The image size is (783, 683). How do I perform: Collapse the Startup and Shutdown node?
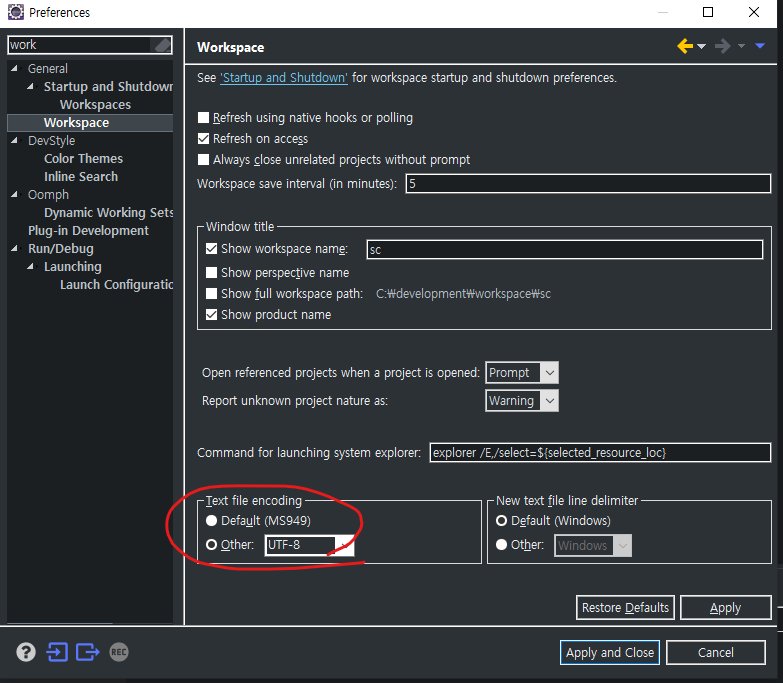tap(30, 86)
